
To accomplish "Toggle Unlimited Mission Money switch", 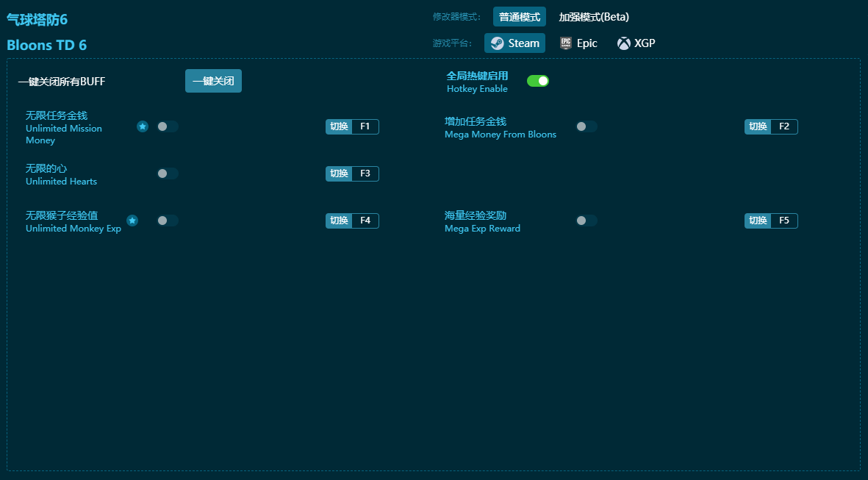I will pos(167,126).
